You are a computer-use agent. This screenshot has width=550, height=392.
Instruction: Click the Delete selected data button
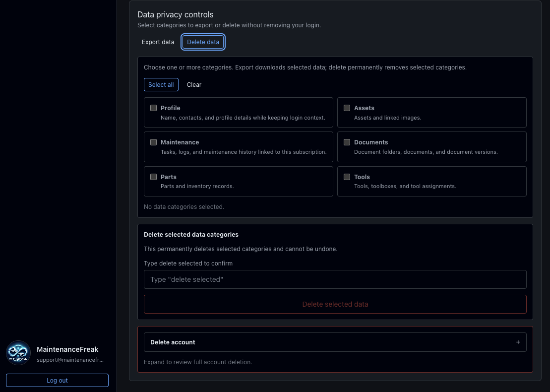click(x=335, y=304)
